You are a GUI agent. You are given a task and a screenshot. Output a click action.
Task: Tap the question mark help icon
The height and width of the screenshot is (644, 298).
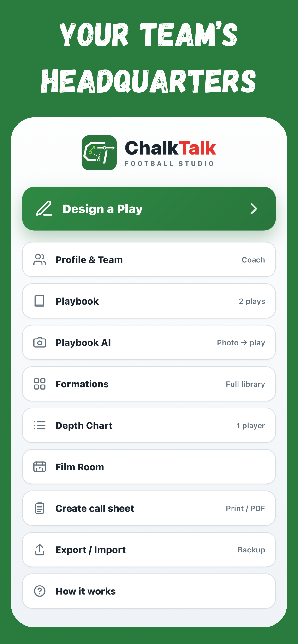(x=40, y=591)
